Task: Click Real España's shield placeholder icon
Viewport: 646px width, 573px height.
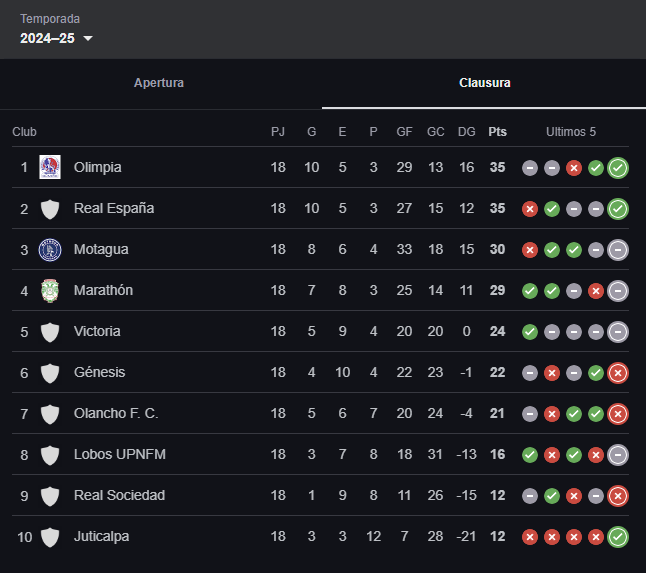Action: point(49,208)
